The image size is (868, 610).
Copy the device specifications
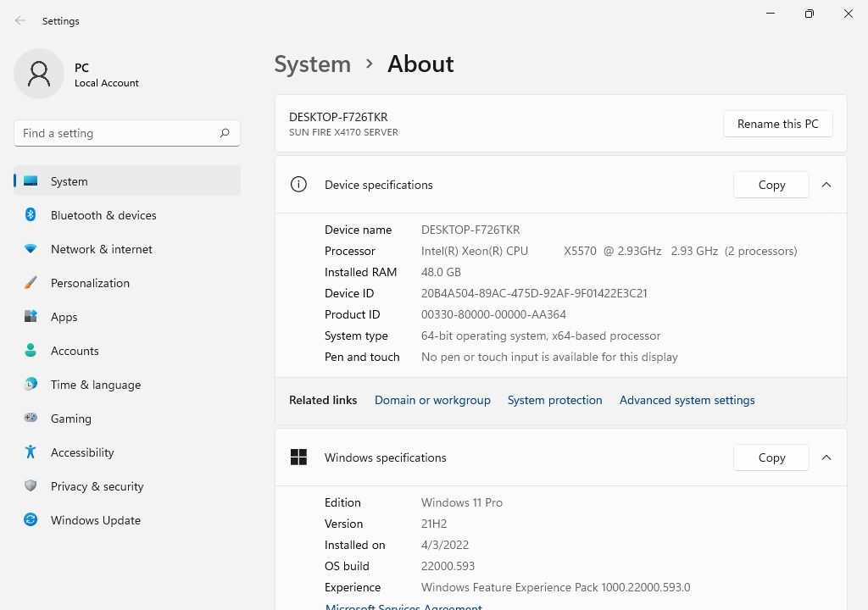(x=771, y=185)
